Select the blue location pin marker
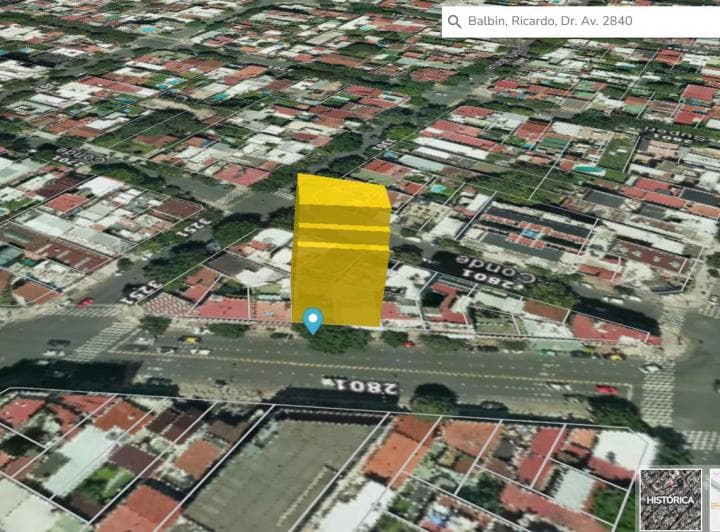The height and width of the screenshot is (532, 720). pyautogui.click(x=313, y=321)
